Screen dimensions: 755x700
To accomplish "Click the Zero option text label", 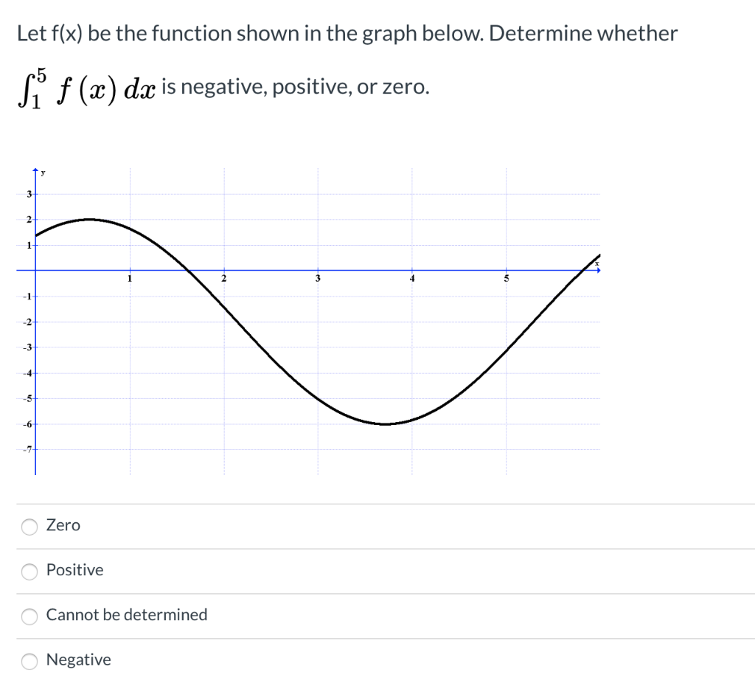I will (63, 525).
